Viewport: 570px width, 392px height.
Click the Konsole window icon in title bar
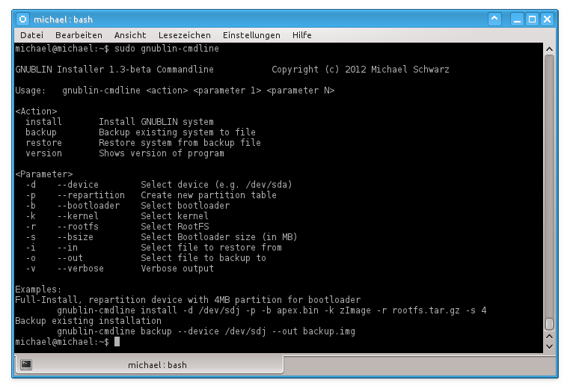(x=22, y=19)
